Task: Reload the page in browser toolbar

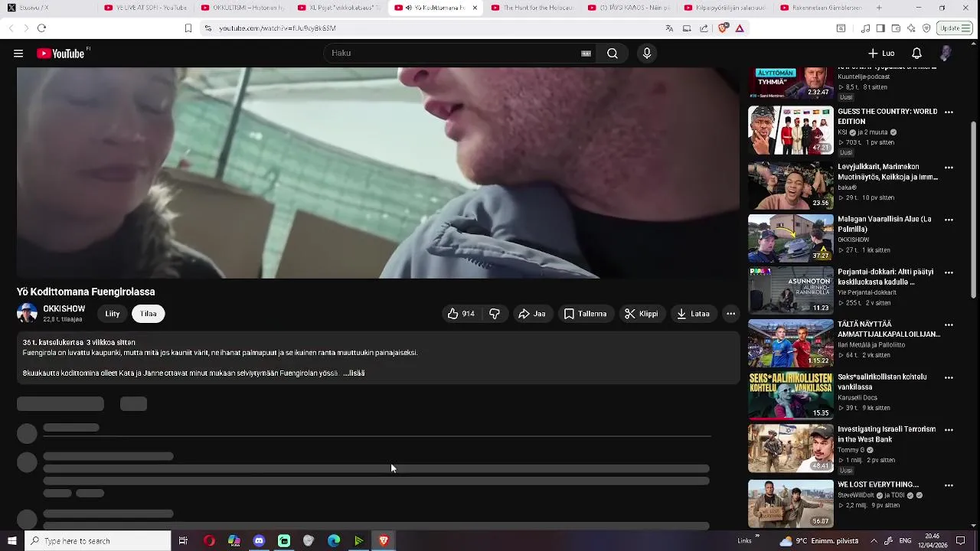Action: pyautogui.click(x=41, y=28)
